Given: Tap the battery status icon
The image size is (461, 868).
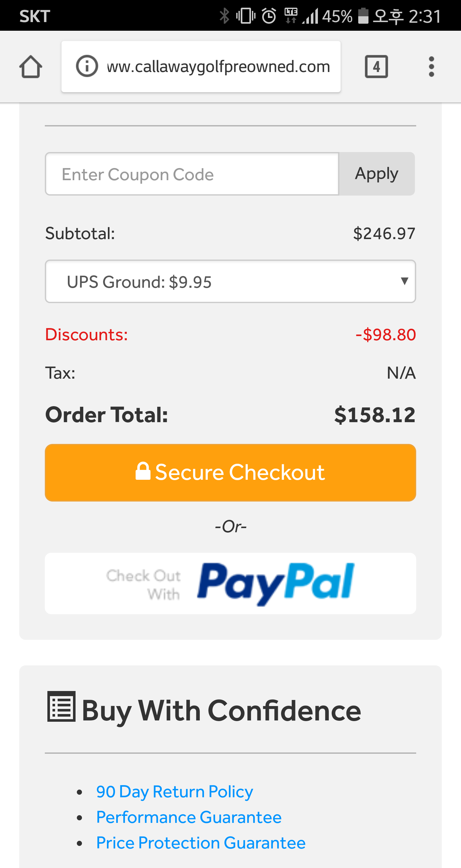Looking at the screenshot, I should [363, 16].
